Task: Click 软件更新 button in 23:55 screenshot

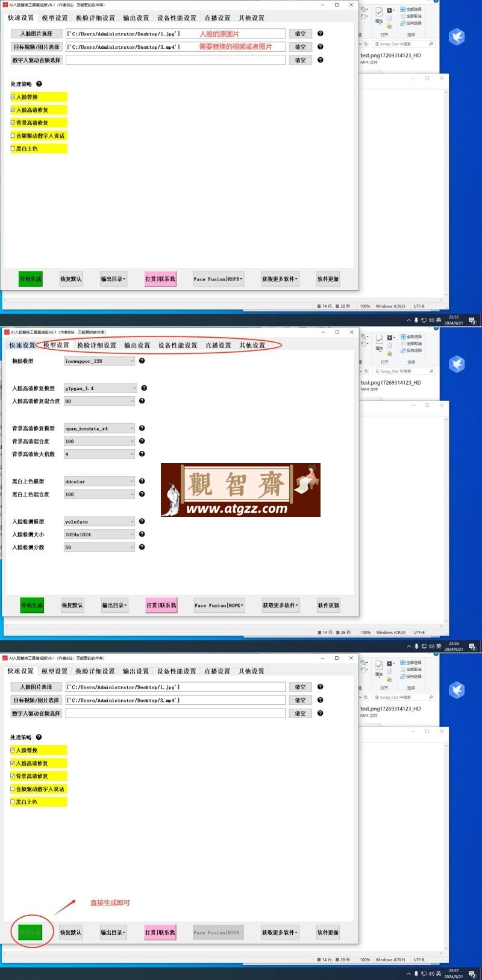Action: point(328,279)
